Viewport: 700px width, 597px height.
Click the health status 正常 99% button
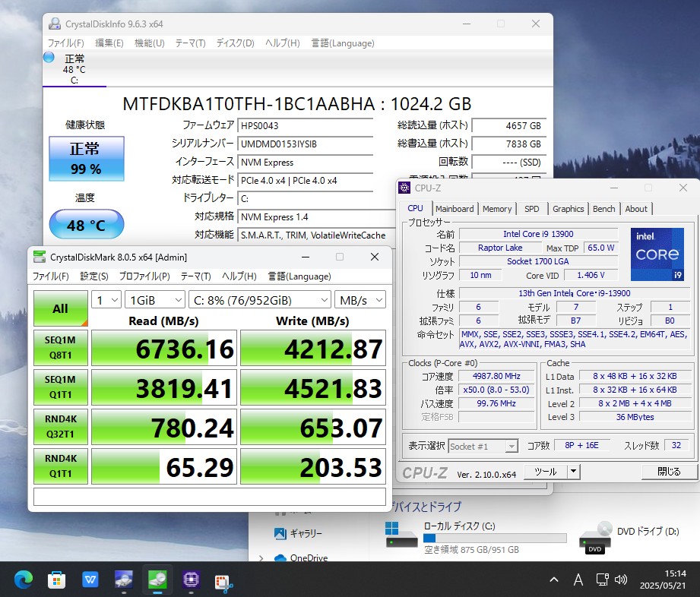[86, 159]
